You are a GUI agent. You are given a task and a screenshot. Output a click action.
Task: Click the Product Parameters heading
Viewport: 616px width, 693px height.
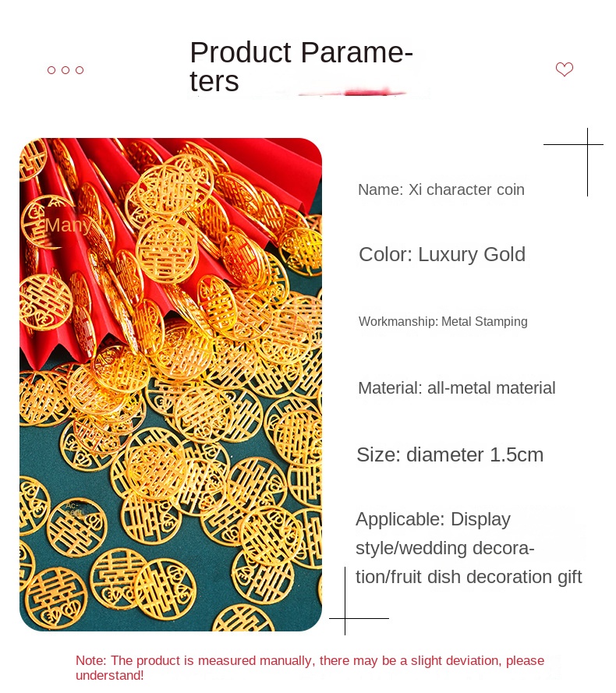(301, 66)
